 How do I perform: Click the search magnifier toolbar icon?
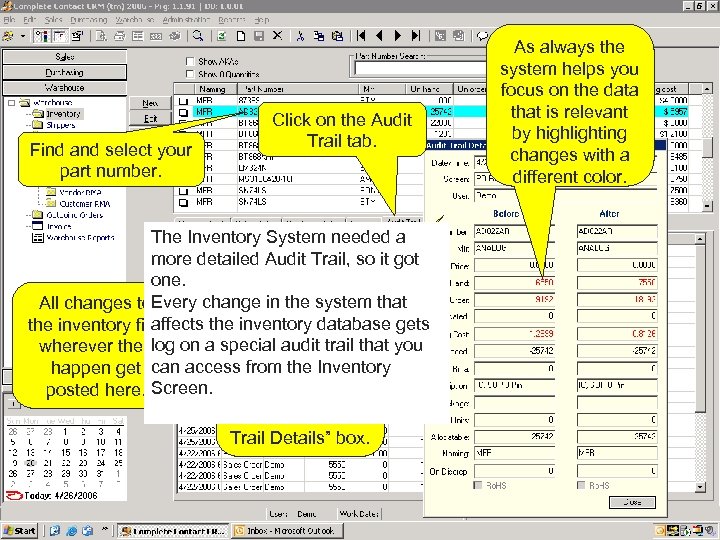198,35
